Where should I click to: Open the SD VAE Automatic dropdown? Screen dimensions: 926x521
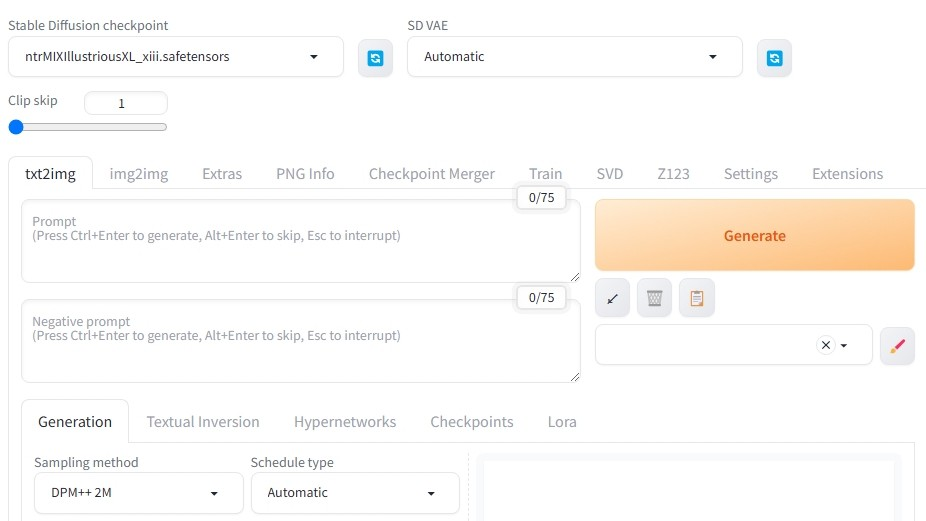tap(575, 57)
